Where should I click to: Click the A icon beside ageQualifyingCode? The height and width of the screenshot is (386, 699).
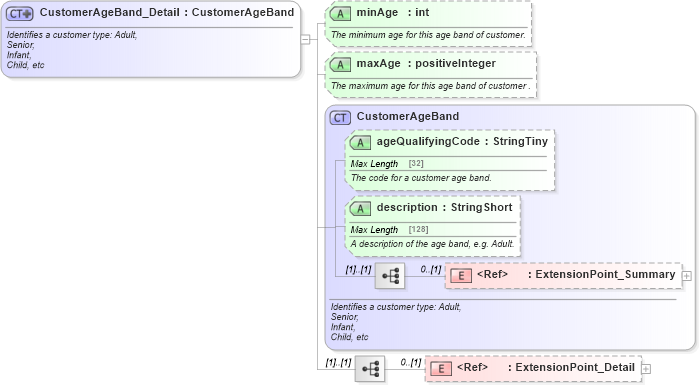tap(360, 143)
